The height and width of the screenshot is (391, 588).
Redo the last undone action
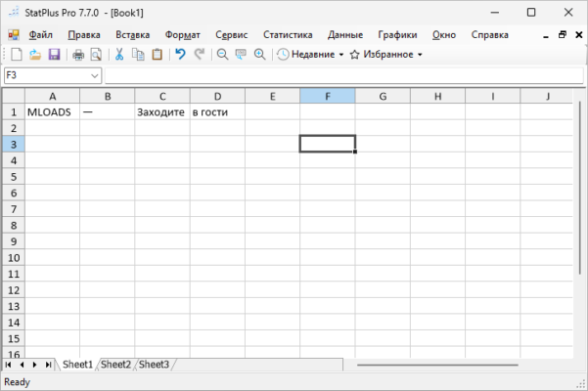pyautogui.click(x=200, y=55)
